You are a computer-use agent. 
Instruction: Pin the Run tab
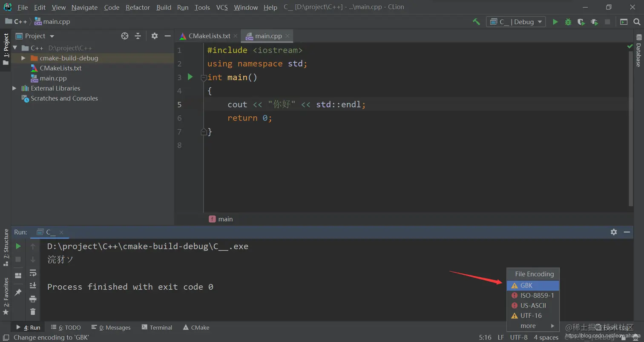click(x=18, y=293)
